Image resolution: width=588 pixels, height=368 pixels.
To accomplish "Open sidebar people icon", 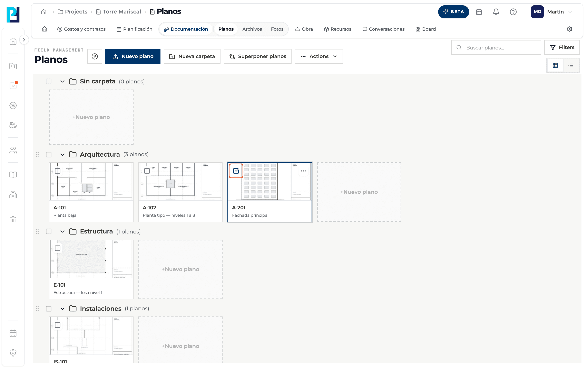I will [13, 150].
